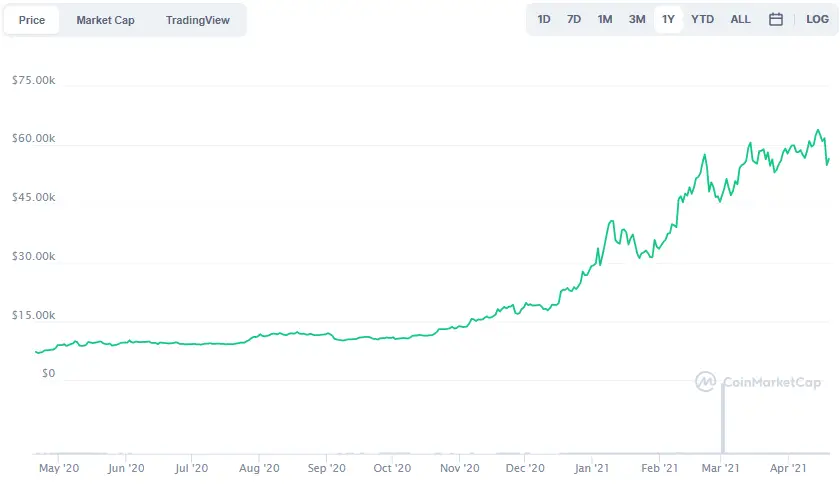This screenshot has height=494, width=840.
Task: Click the $75.00k y-axis label
Action: 33,80
